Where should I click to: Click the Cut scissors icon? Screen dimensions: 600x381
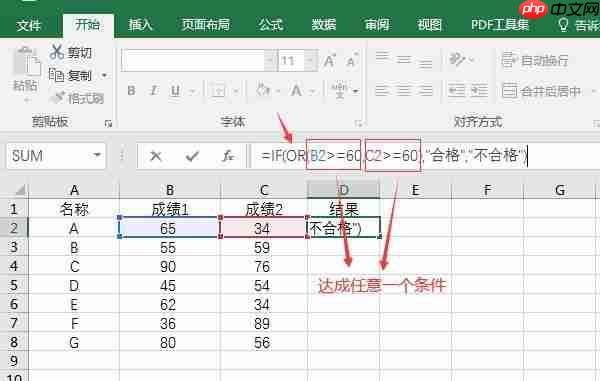(57, 52)
